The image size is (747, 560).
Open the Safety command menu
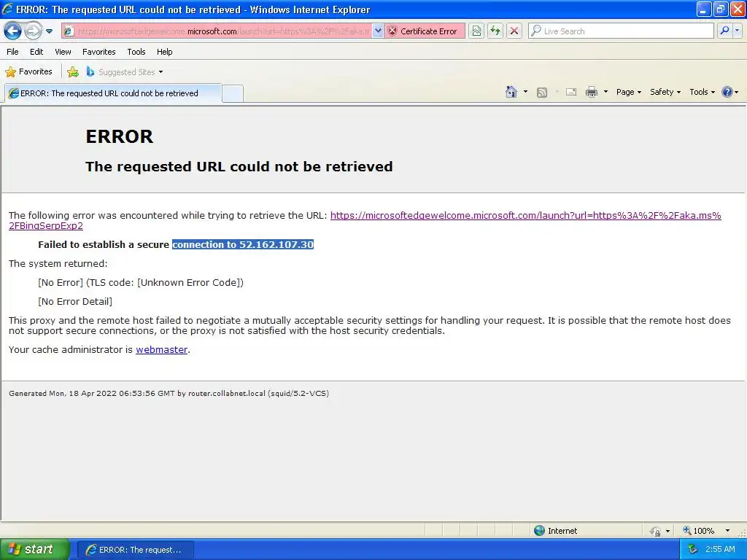pyautogui.click(x=665, y=92)
